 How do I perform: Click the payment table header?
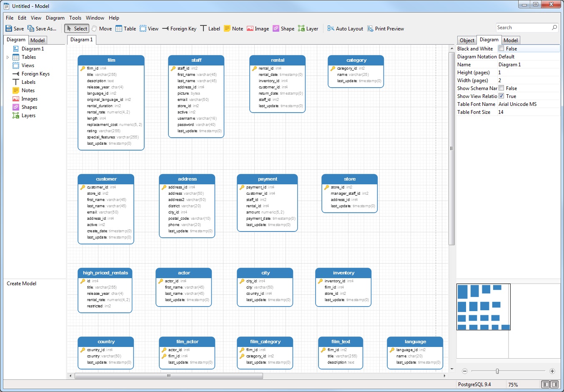(x=268, y=179)
